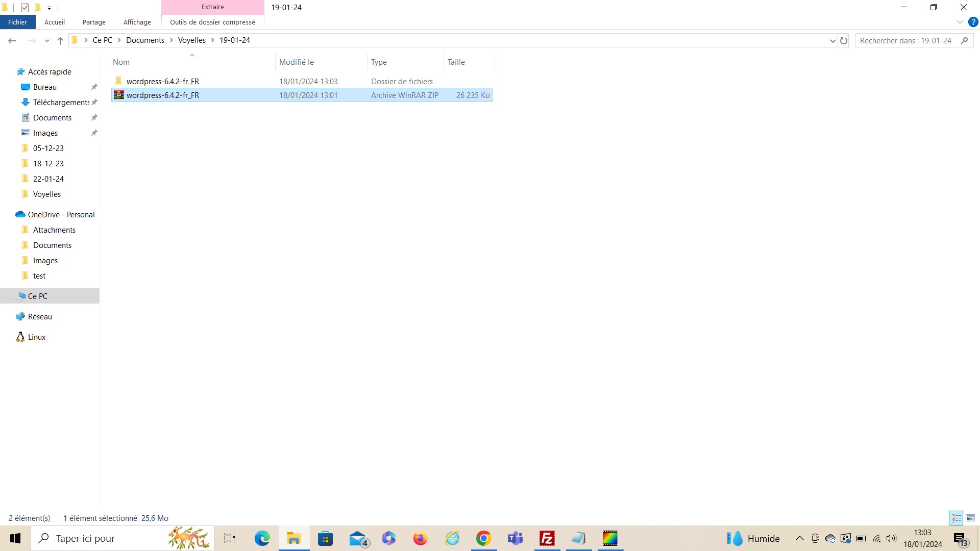980x551 pixels.
Task: Open Microsoft Store from taskbar
Action: 325,538
